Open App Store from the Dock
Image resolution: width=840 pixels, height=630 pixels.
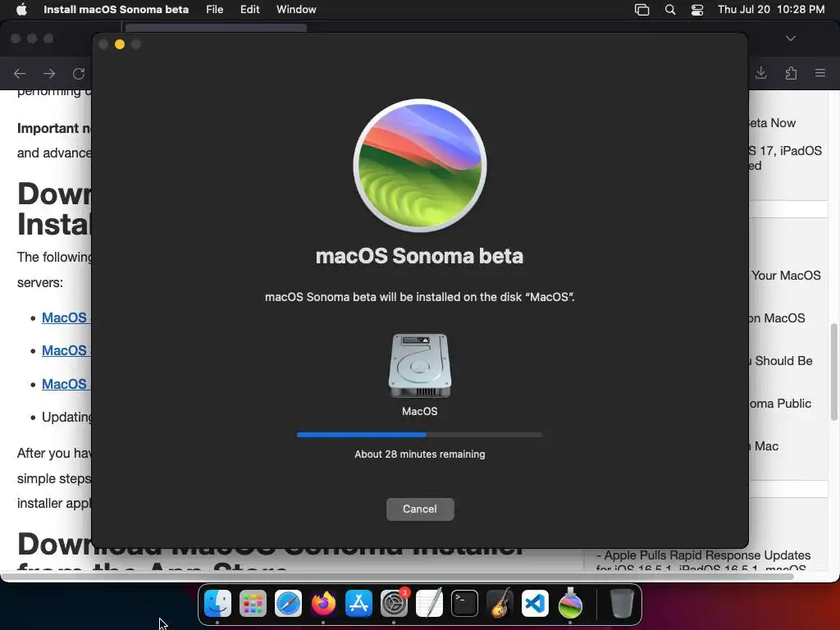pyautogui.click(x=359, y=603)
